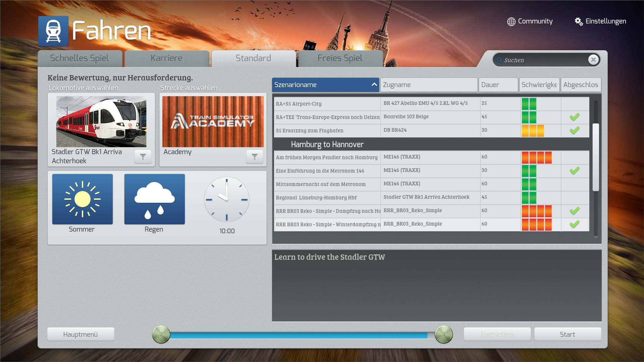Return via the Hauptmenü button

[x=80, y=334]
